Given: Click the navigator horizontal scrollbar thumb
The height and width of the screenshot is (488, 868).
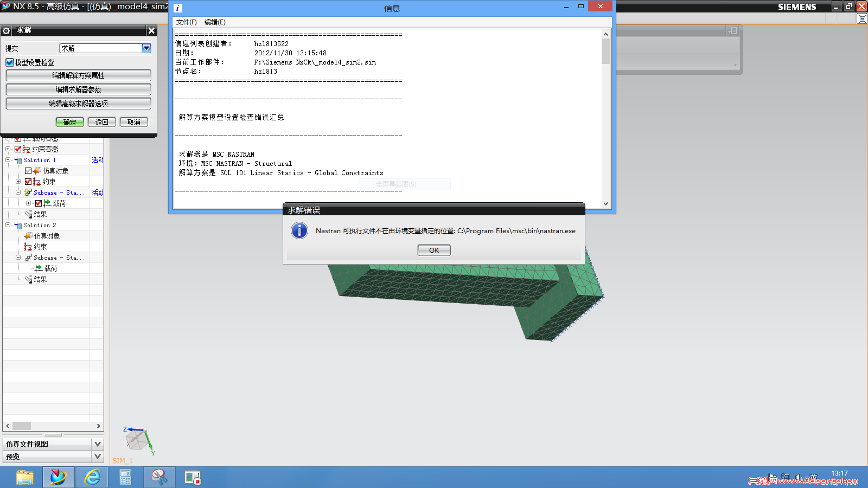Looking at the screenshot, I should click(22, 426).
